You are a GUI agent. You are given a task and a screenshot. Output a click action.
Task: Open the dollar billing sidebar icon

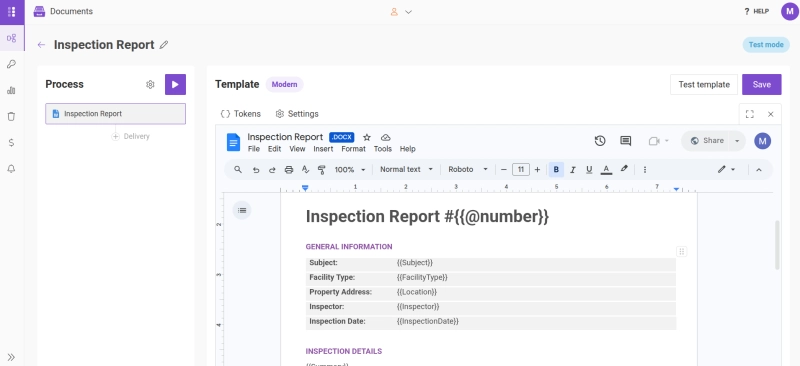pos(11,142)
